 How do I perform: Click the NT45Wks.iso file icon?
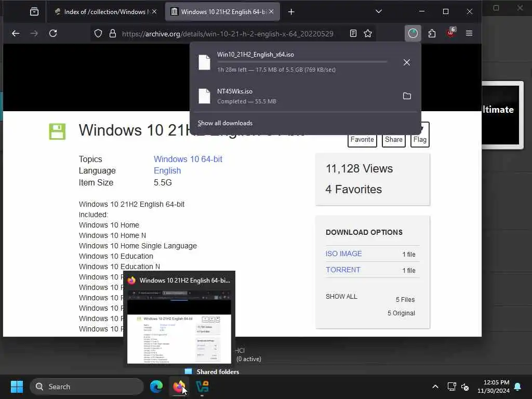pos(204,96)
